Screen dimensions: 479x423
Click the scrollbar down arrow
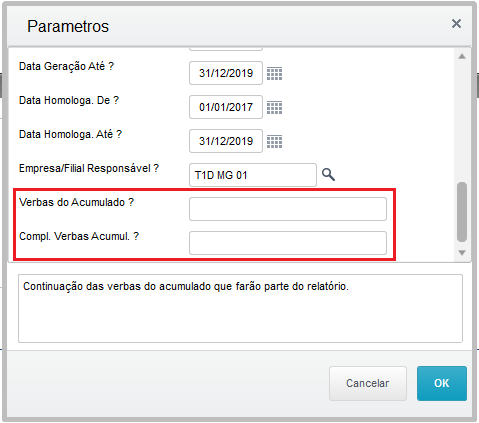(462, 253)
